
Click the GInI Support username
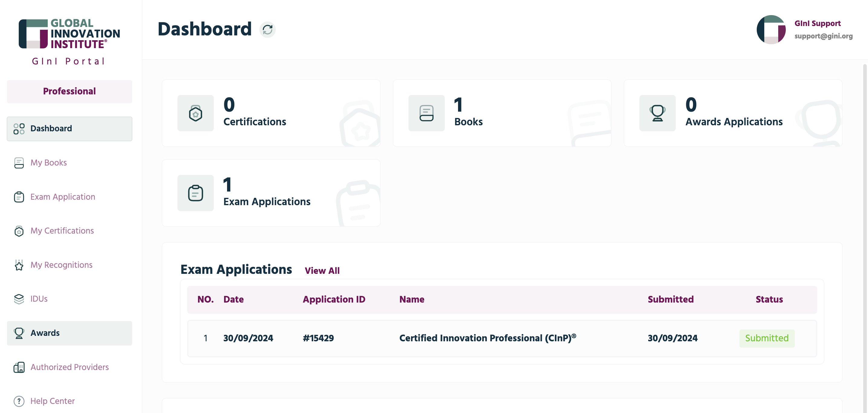(818, 23)
